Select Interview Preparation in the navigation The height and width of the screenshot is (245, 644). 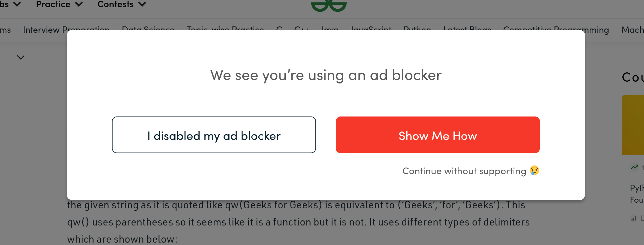click(66, 30)
